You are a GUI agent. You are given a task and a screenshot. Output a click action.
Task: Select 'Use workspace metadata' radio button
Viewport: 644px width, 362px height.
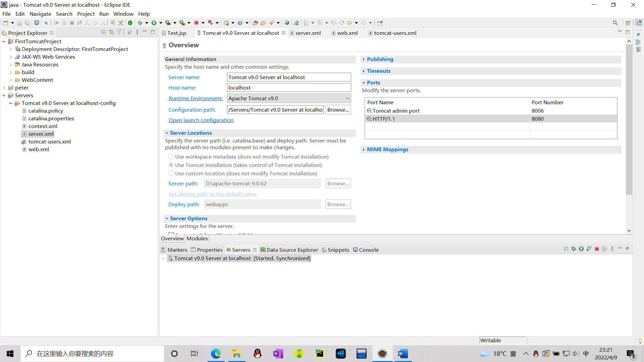pos(171,157)
